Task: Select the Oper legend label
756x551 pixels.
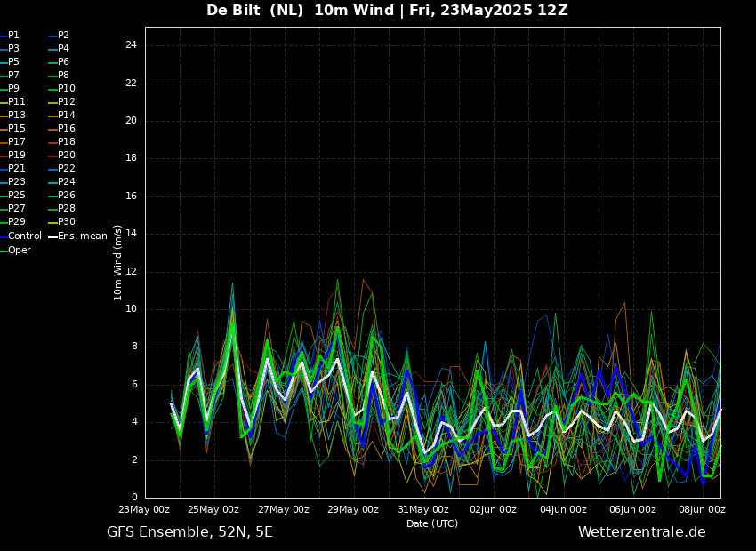Action: tap(20, 250)
